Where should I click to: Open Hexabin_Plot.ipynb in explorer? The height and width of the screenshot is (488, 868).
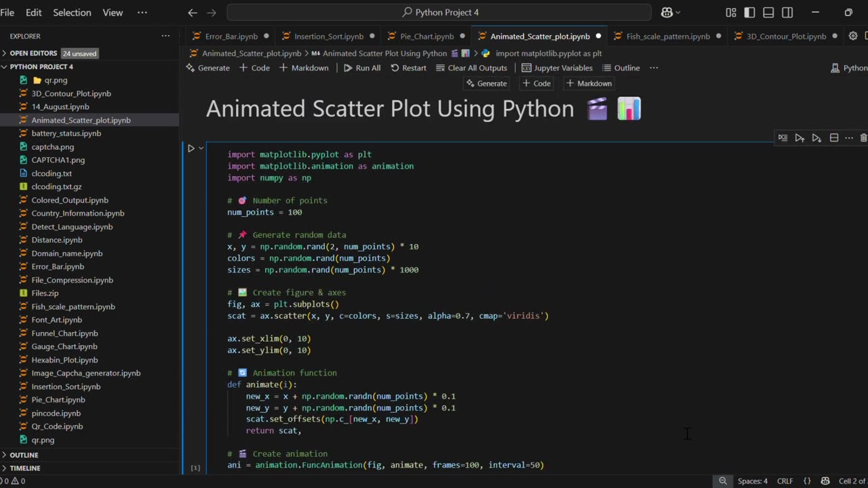point(64,360)
